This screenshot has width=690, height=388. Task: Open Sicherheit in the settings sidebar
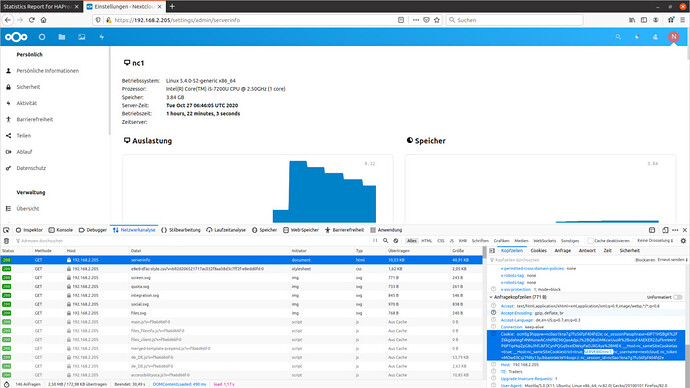tap(28, 87)
